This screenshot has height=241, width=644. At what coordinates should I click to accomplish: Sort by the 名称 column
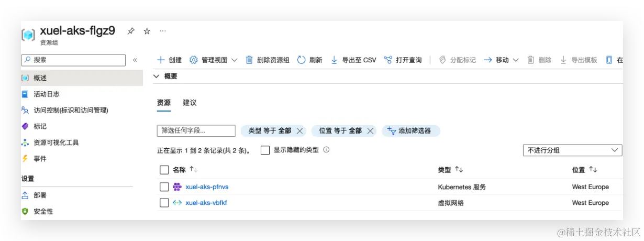point(185,170)
